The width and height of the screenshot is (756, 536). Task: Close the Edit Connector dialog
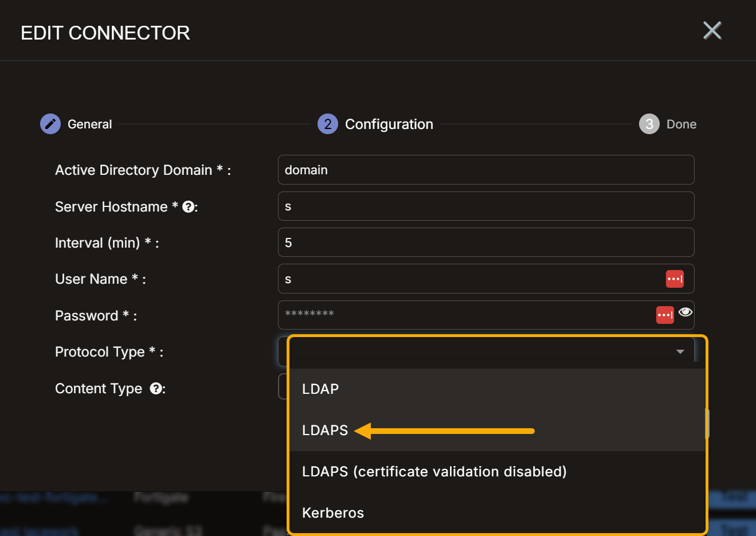point(712,30)
